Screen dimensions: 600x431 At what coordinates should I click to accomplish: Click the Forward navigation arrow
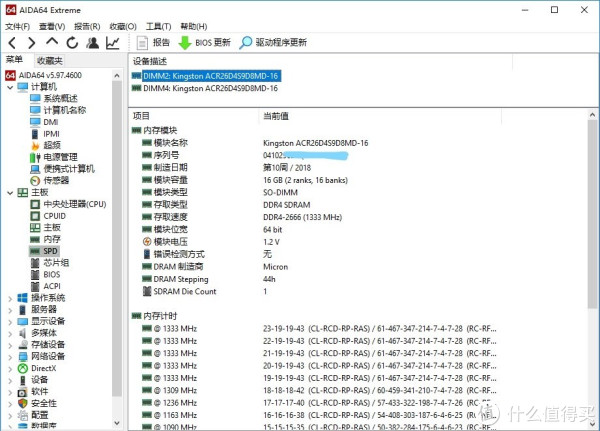(x=31, y=43)
